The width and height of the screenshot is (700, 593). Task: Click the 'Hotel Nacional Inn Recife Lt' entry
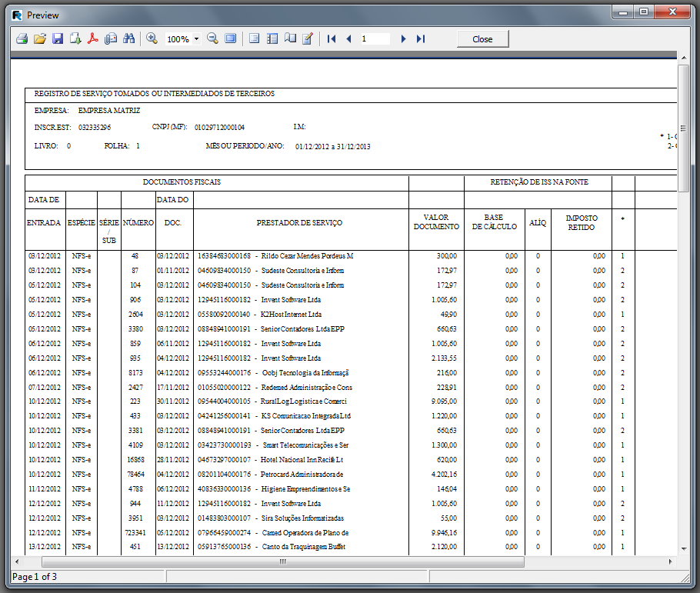(302, 459)
